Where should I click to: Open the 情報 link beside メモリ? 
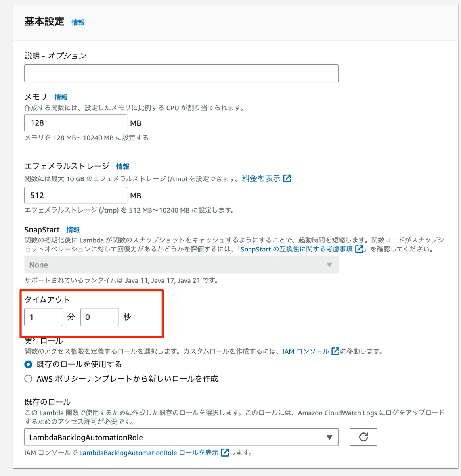tap(61, 97)
